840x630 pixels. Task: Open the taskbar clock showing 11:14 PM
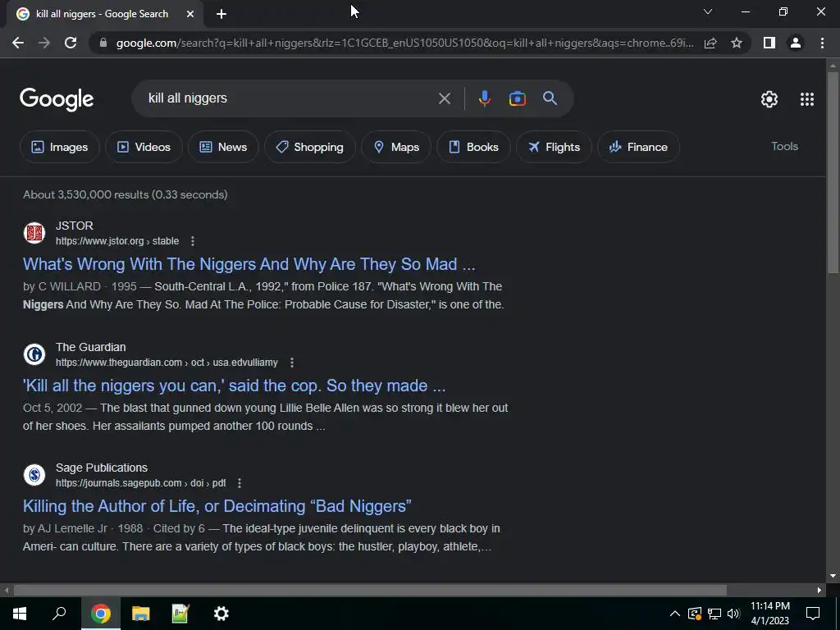769,614
